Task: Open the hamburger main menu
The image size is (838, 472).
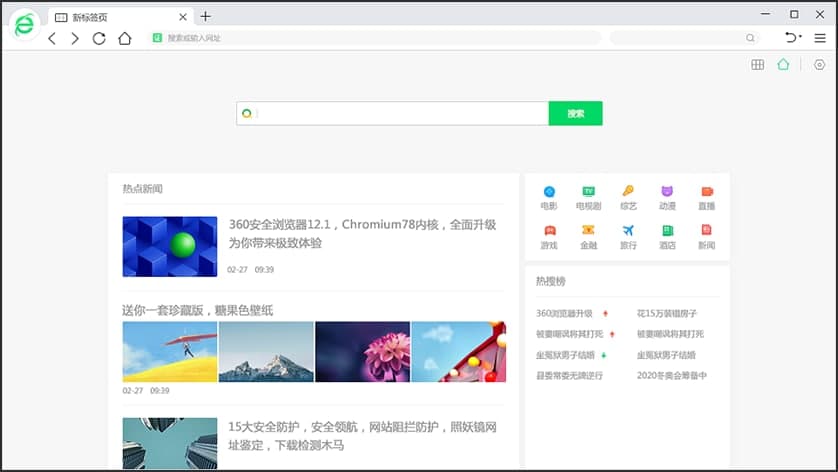Action: point(820,38)
